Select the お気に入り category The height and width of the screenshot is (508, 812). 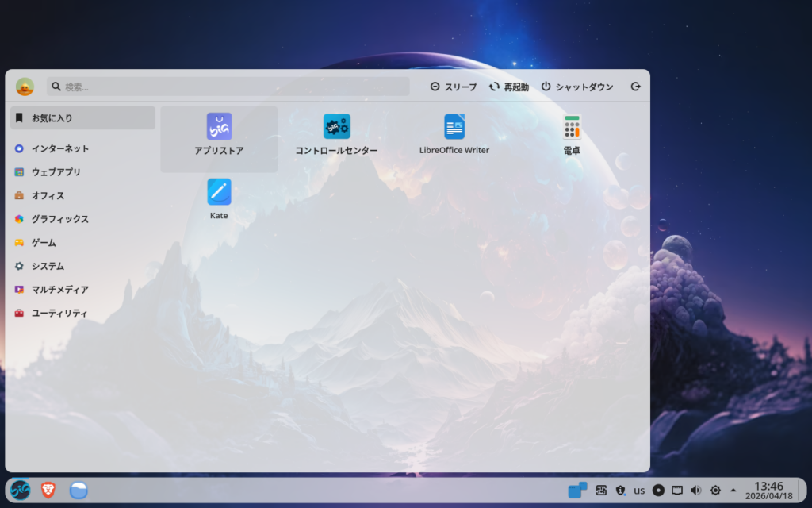82,118
